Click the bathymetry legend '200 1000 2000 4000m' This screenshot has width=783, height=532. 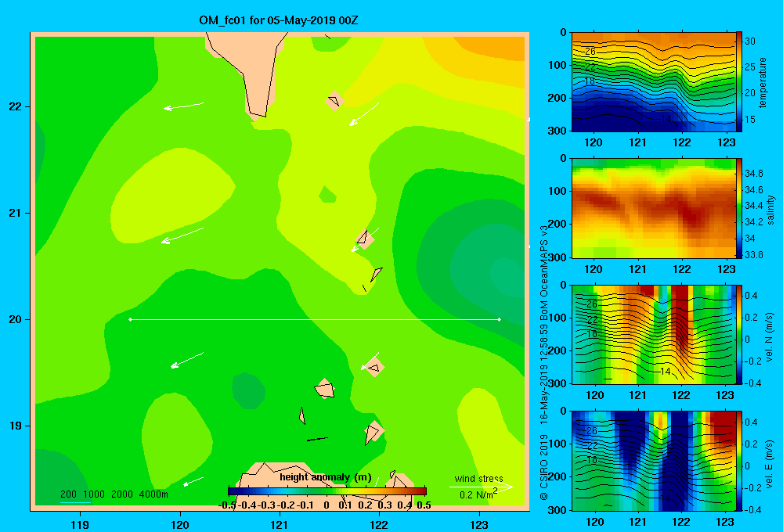click(114, 494)
